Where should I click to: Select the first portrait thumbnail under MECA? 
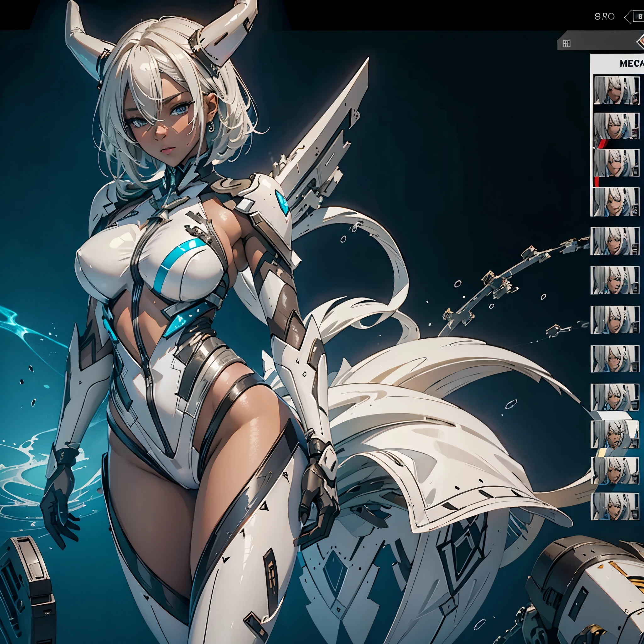(616, 90)
